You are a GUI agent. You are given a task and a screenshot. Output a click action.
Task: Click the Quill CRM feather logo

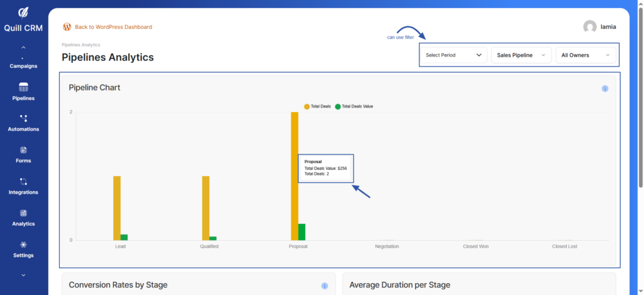pos(23,13)
